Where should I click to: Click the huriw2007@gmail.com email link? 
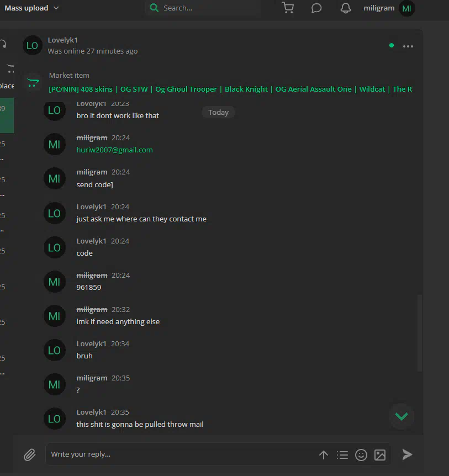pyautogui.click(x=114, y=150)
